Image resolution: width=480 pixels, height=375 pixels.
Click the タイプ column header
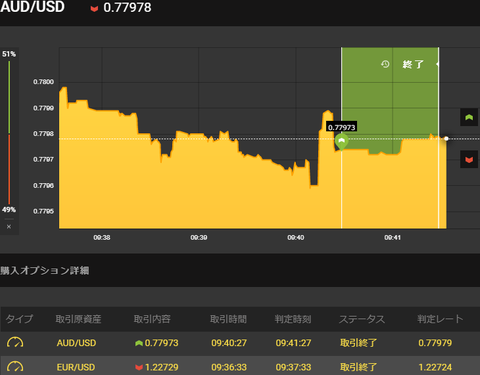pos(19,319)
